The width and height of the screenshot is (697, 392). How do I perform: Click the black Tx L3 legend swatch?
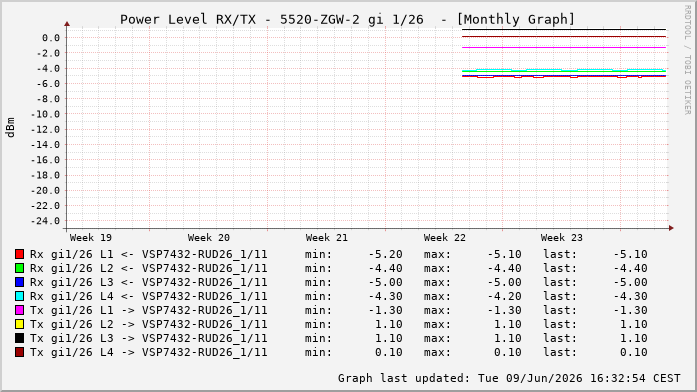click(20, 338)
